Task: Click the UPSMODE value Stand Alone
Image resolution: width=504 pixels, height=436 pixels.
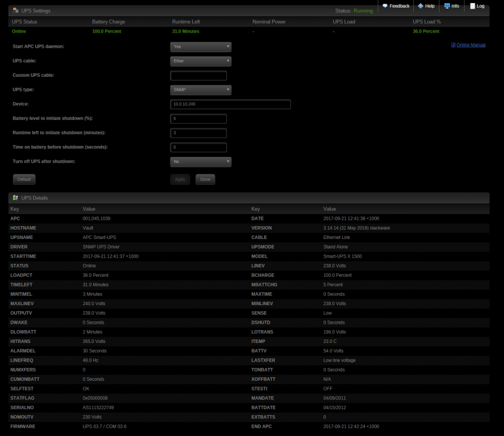Action: pos(336,247)
